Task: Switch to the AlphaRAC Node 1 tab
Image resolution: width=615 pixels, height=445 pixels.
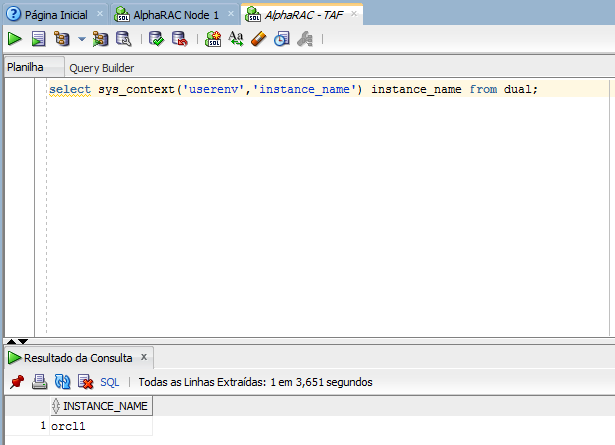Action: (x=176, y=15)
